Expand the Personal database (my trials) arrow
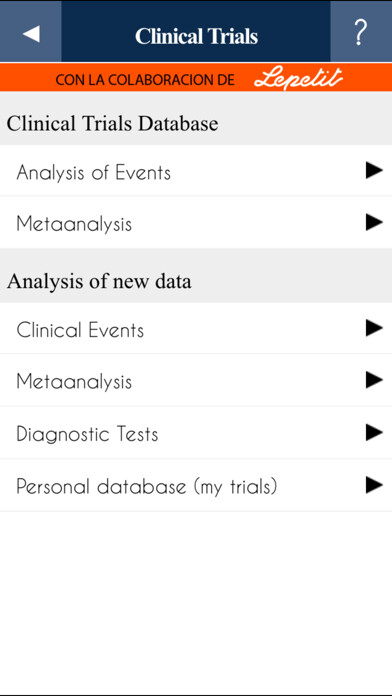392x696 pixels. 374,485
